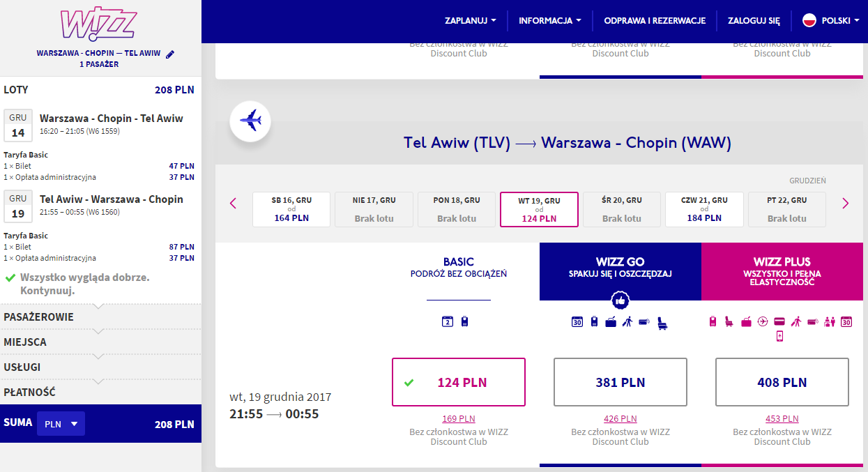Click WIZZ PLUS priority boarding walker icon
Screen dimensions: 868x472
click(x=796, y=321)
